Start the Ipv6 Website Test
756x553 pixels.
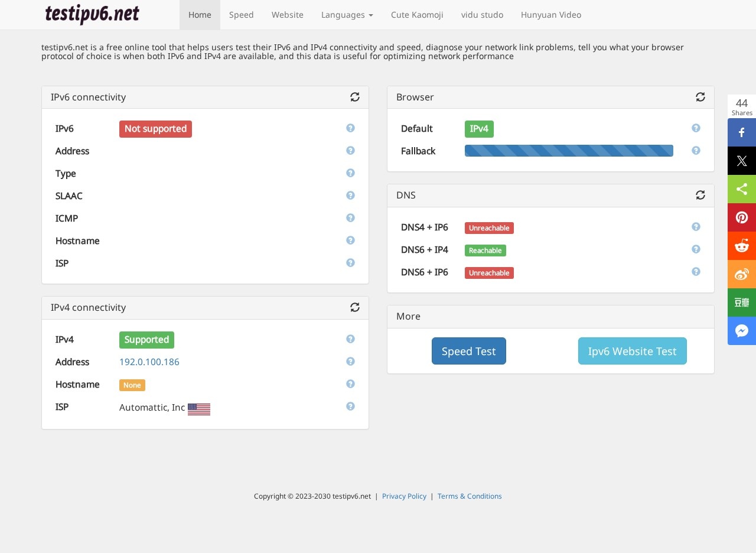[632, 351]
